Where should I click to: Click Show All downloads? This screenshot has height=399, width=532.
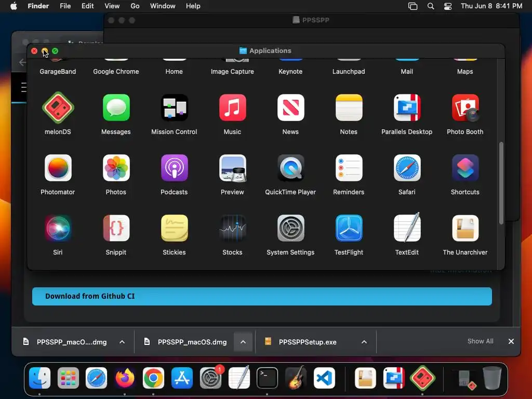tap(481, 341)
